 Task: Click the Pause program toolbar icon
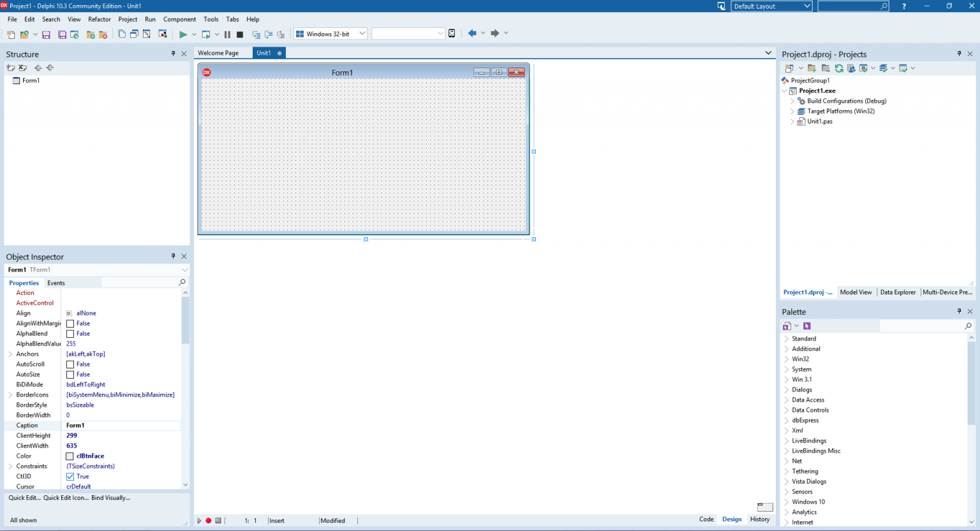227,34
